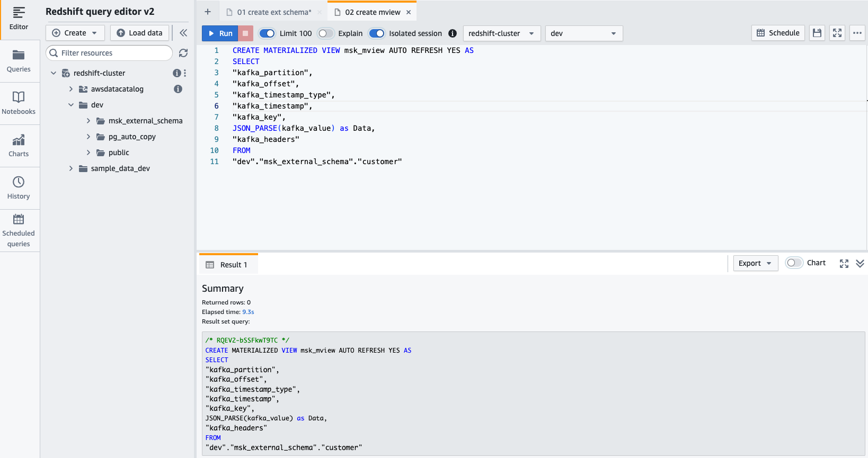Toggle Limit 100 switch

[x=267, y=33]
